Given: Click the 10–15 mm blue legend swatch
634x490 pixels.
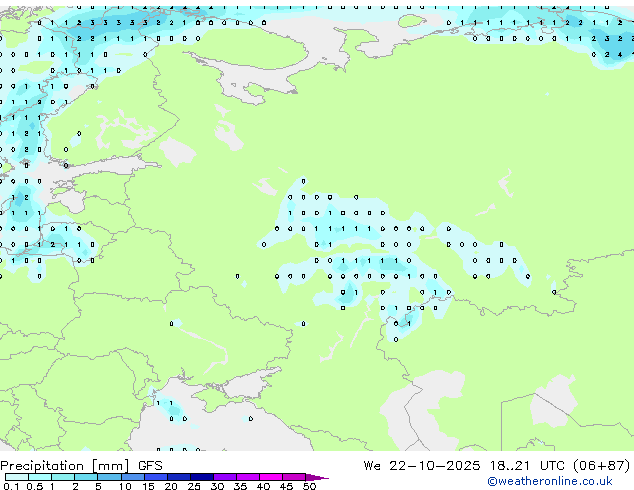Looking at the screenshot, I should pos(132,477).
